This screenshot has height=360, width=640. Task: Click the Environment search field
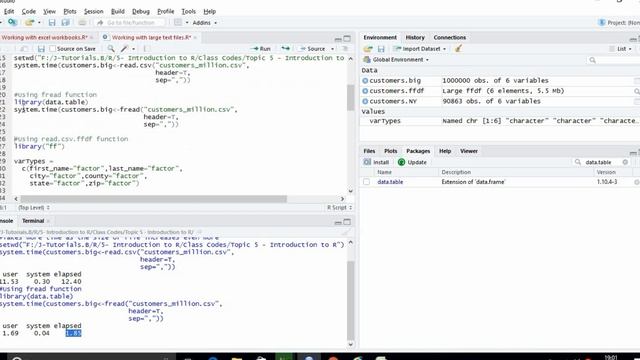tap(613, 60)
